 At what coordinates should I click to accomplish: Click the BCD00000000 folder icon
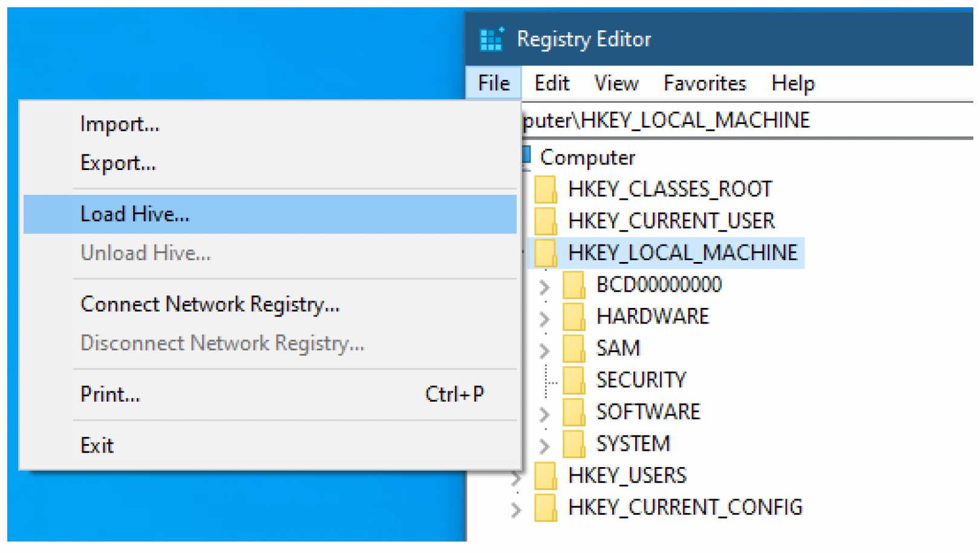pos(573,285)
